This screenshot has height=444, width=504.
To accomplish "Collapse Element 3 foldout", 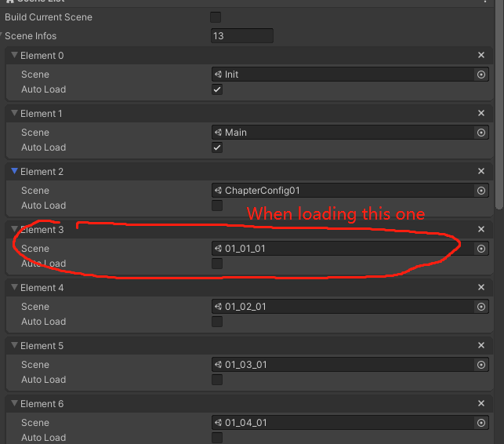I will coord(14,229).
